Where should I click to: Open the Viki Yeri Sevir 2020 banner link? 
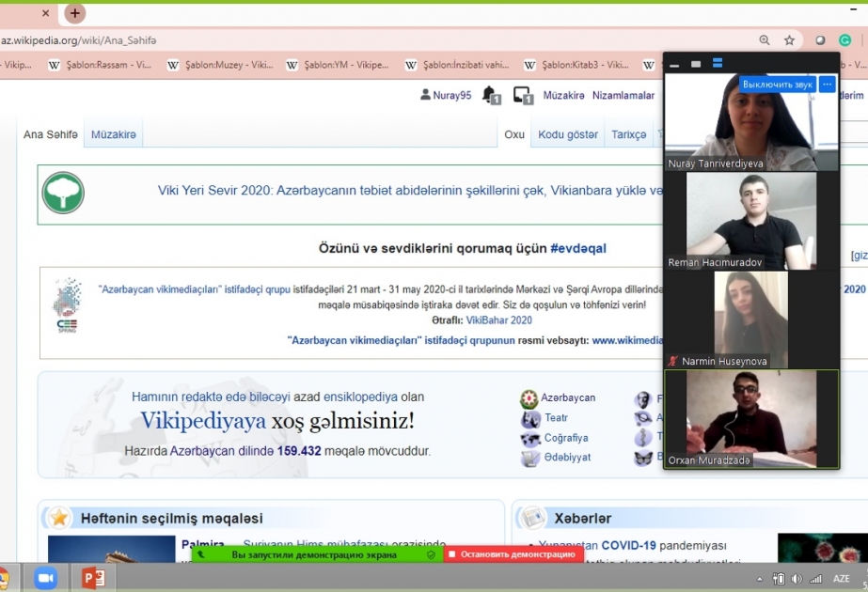(x=410, y=191)
